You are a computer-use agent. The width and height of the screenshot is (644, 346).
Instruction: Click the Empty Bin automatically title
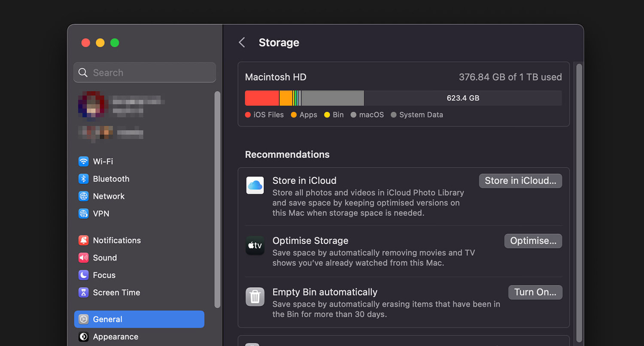click(x=325, y=292)
